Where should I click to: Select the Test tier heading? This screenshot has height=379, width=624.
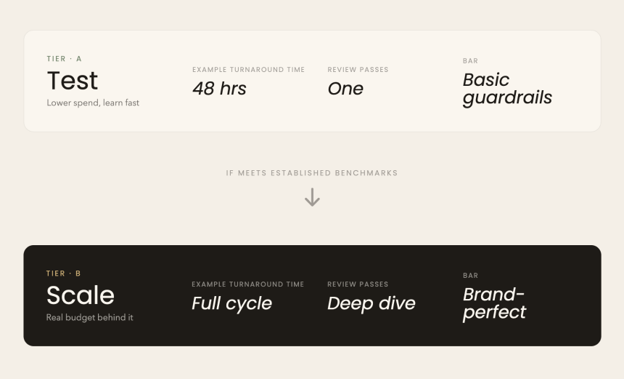pos(72,80)
